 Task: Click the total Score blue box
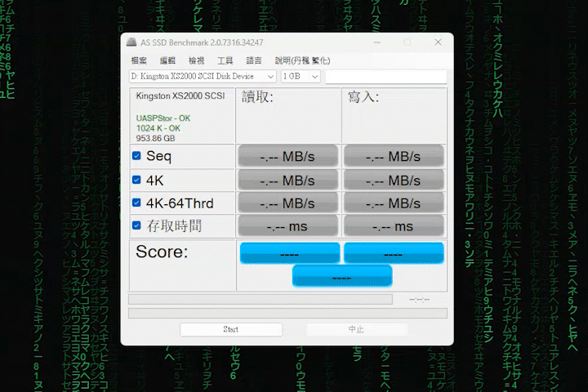point(342,276)
